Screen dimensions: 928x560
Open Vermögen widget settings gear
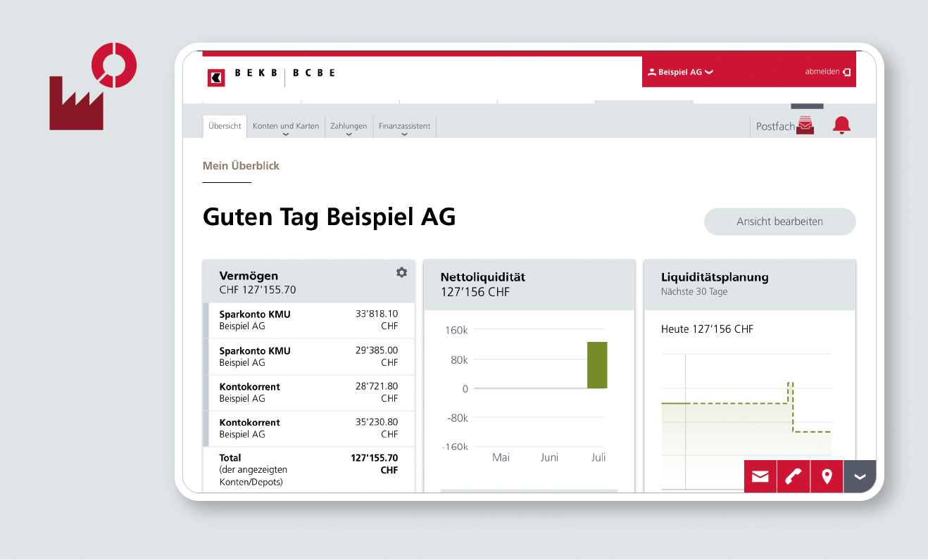401,272
